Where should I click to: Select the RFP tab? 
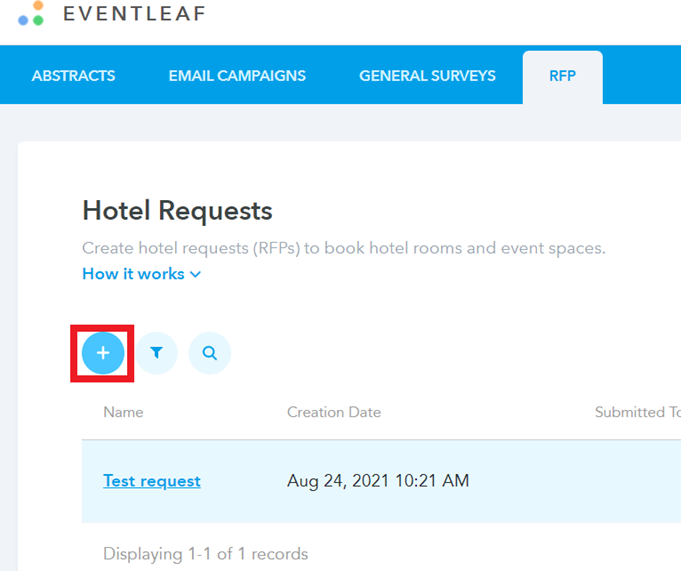562,75
